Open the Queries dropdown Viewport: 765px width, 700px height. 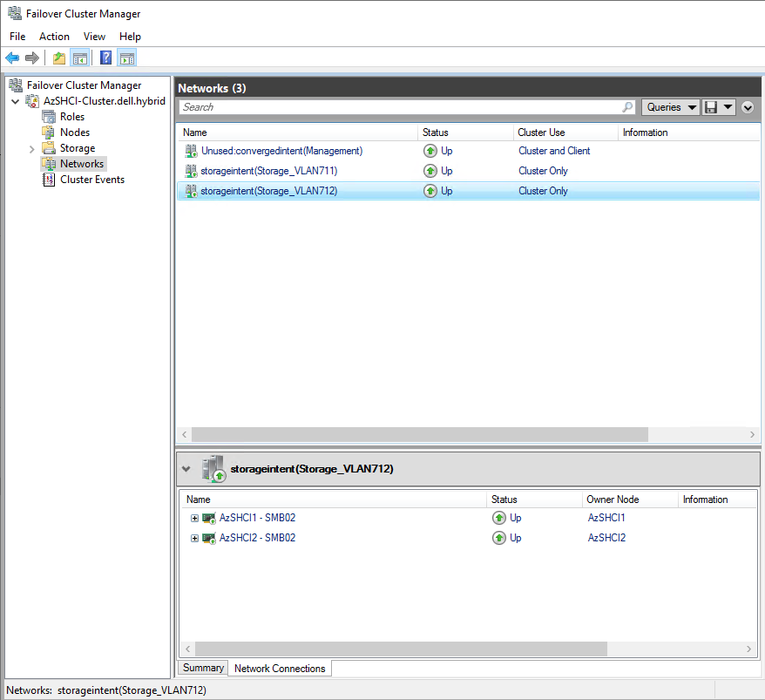671,107
